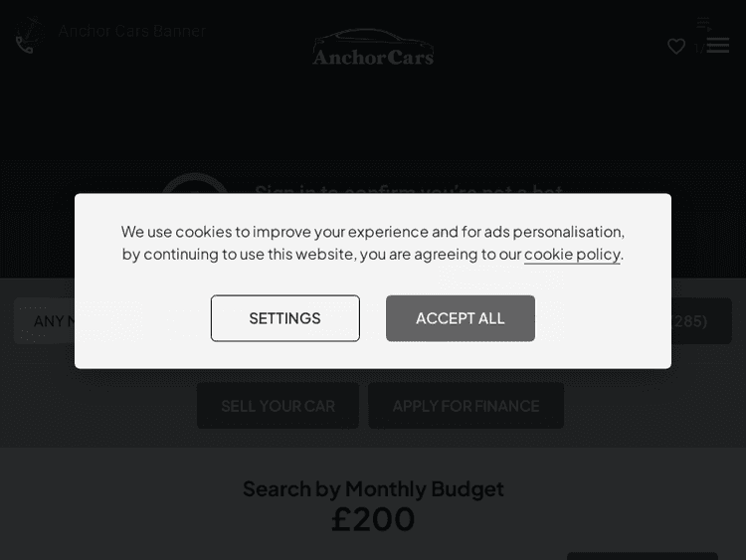Click the AnchorCars car logo
The height and width of the screenshot is (560, 746).
pos(373,47)
